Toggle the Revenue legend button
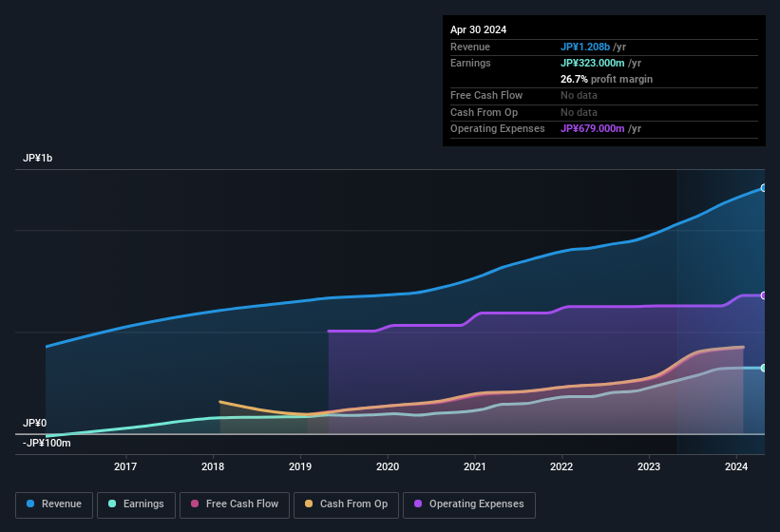The width and height of the screenshot is (780, 532). [x=54, y=504]
